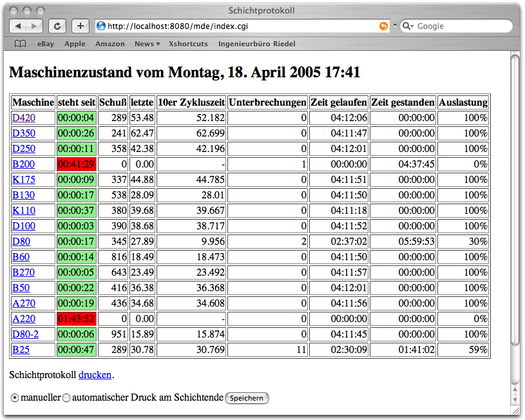Open machine B270 link
525x420 pixels.
pyautogui.click(x=23, y=272)
